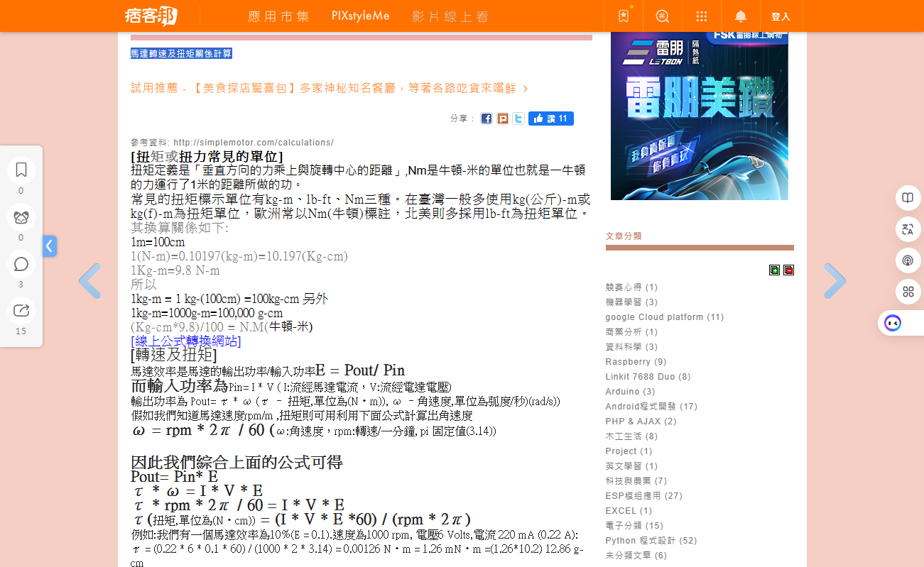Open PIXstyleMe in the top navigation

(361, 16)
